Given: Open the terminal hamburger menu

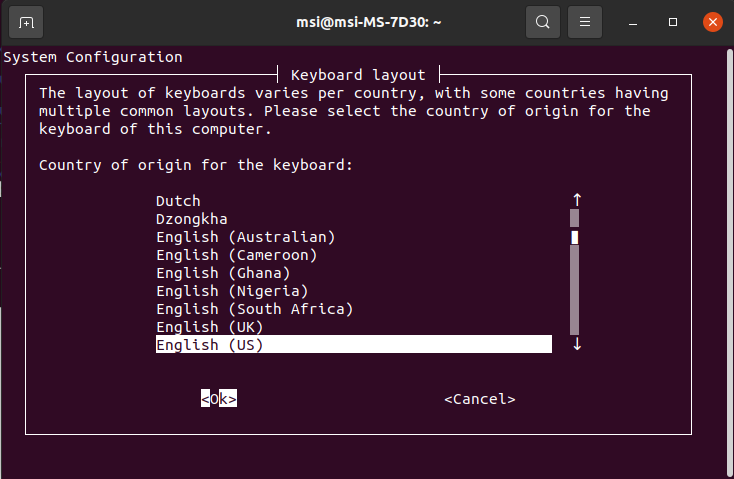Looking at the screenshot, I should (x=585, y=22).
